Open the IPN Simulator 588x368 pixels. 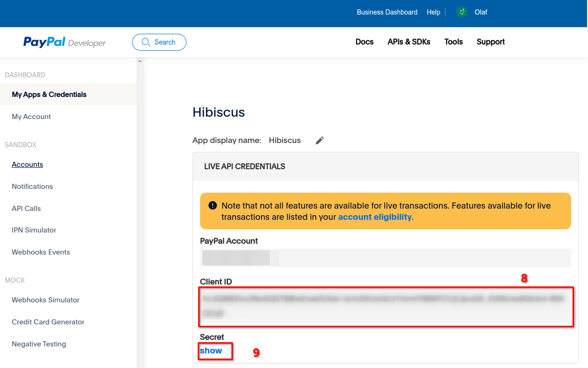[x=34, y=230]
